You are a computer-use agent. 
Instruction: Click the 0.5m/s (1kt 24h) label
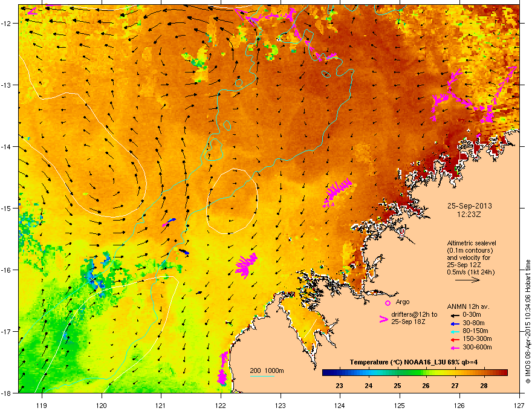[470, 272]
